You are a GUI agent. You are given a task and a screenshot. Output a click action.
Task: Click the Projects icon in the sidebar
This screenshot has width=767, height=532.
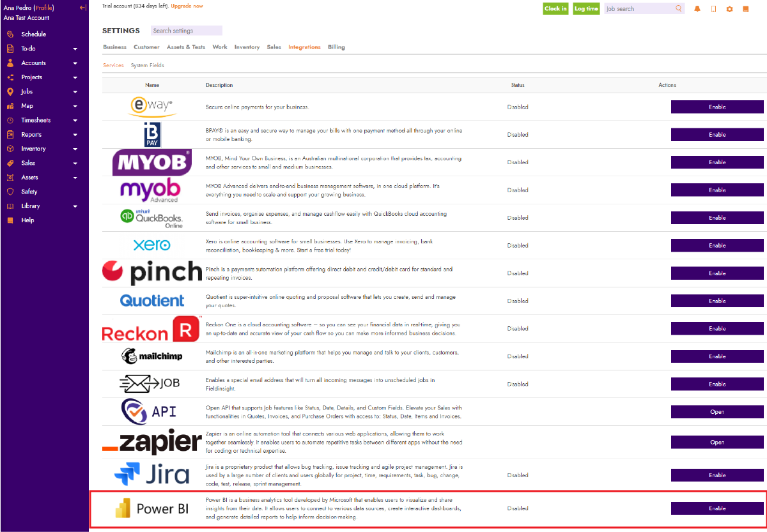10,77
